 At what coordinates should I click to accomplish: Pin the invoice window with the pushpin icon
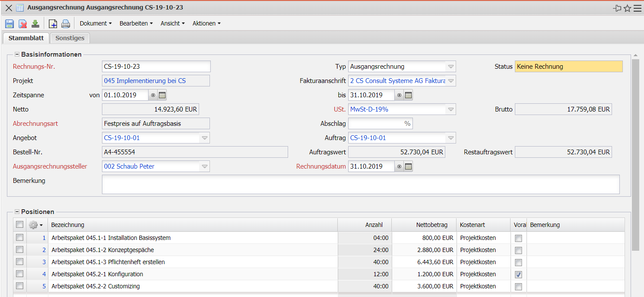pyautogui.click(x=617, y=8)
